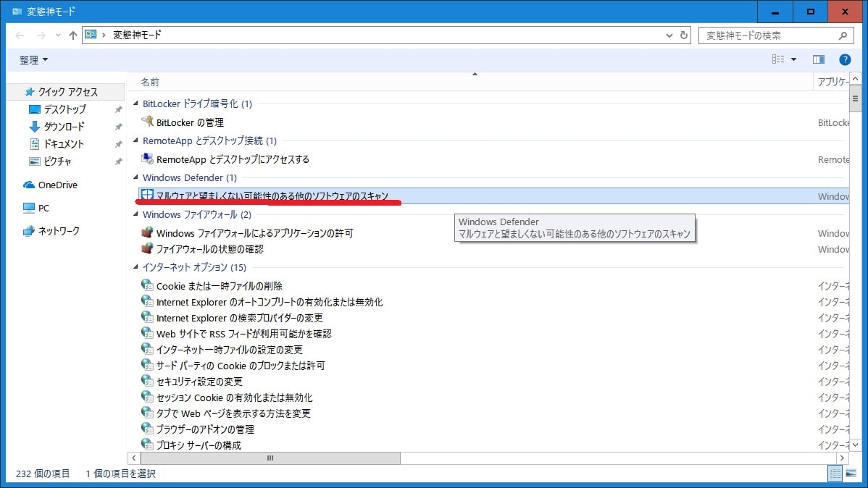Click the address bar folder icon
868x488 pixels.
tap(91, 35)
